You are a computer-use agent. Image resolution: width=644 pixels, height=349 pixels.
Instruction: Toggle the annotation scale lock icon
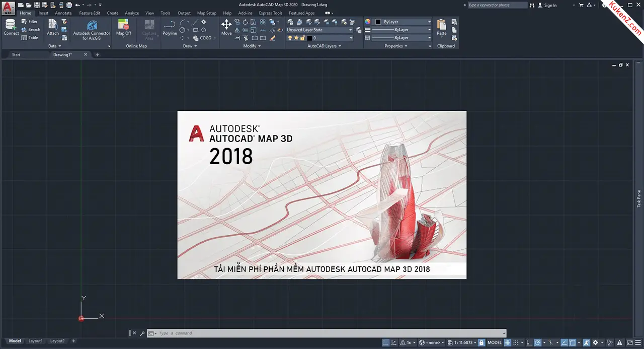481,342
